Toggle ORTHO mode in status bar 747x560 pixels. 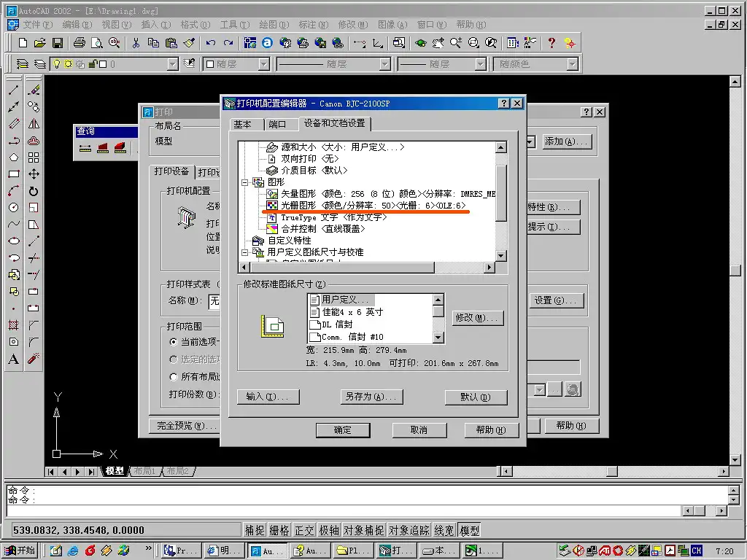coord(304,530)
